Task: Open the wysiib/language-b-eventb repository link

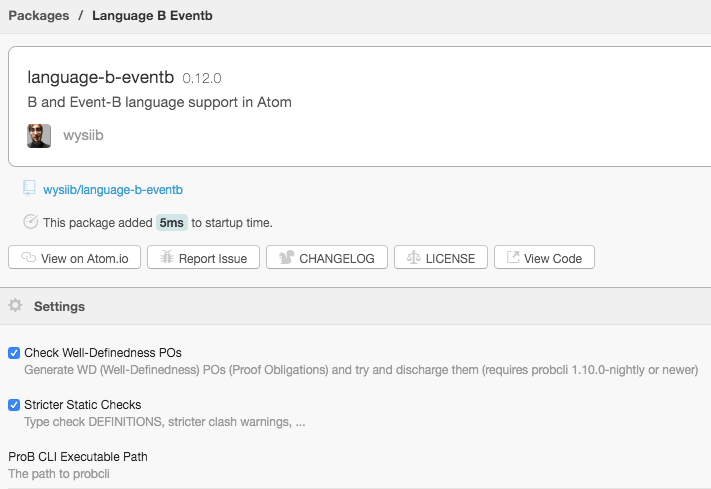Action: [x=113, y=189]
